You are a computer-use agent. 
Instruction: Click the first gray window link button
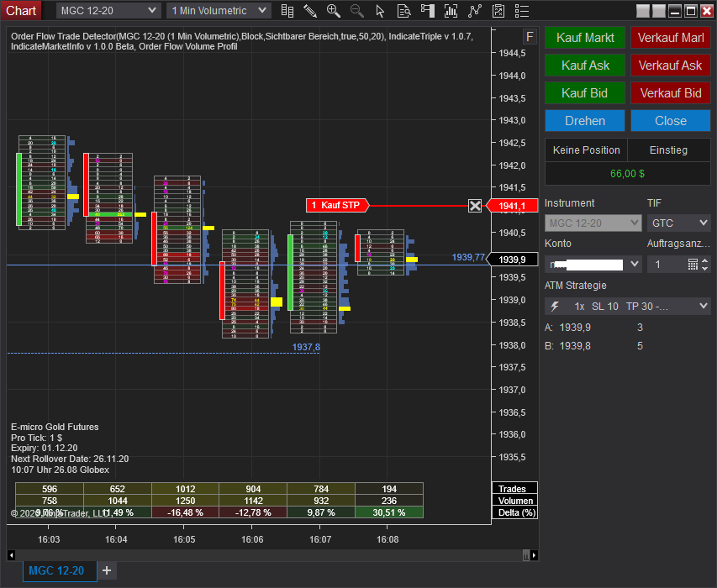coord(643,11)
